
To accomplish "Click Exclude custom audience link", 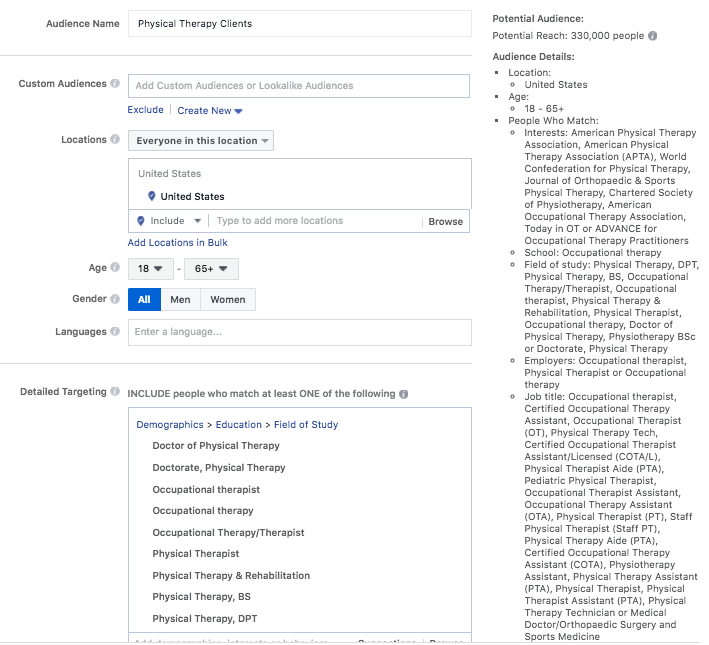I will click(x=146, y=110).
